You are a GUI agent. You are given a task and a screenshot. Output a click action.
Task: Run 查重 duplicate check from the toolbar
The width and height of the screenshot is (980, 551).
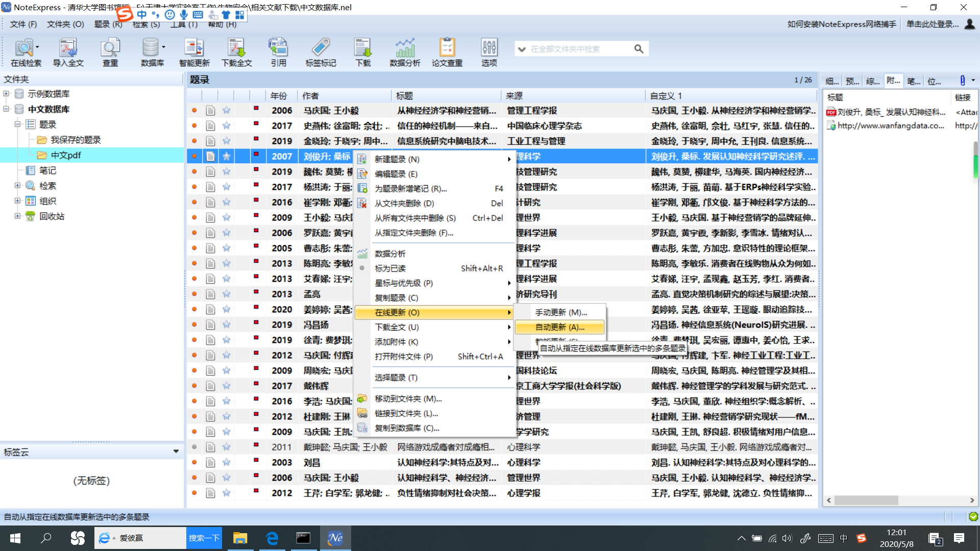point(110,51)
